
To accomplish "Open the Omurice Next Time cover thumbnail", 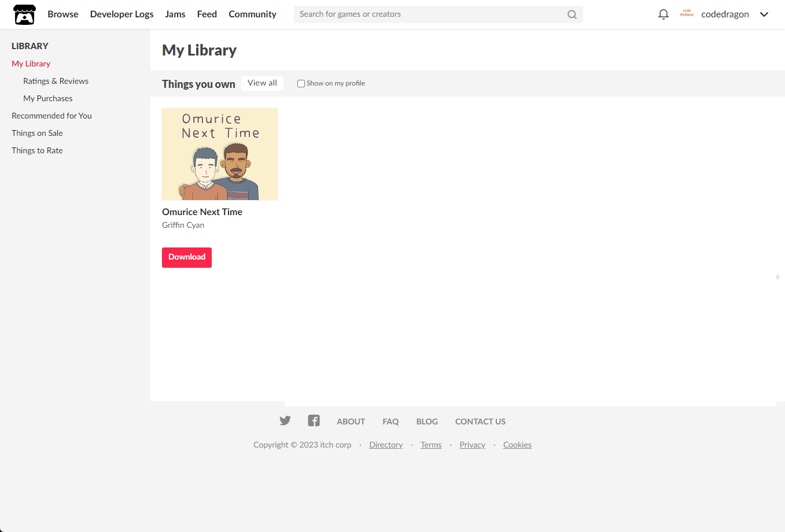I will coord(220,154).
